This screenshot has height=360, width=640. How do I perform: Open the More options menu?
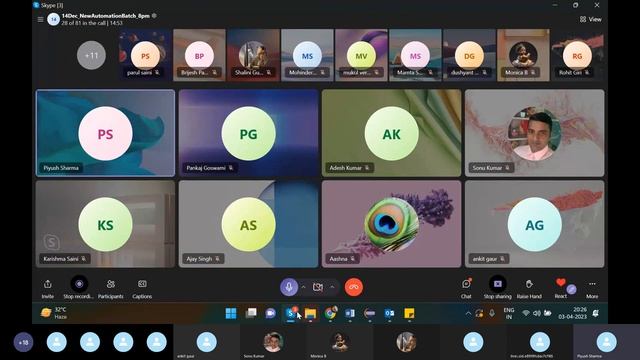tap(592, 288)
